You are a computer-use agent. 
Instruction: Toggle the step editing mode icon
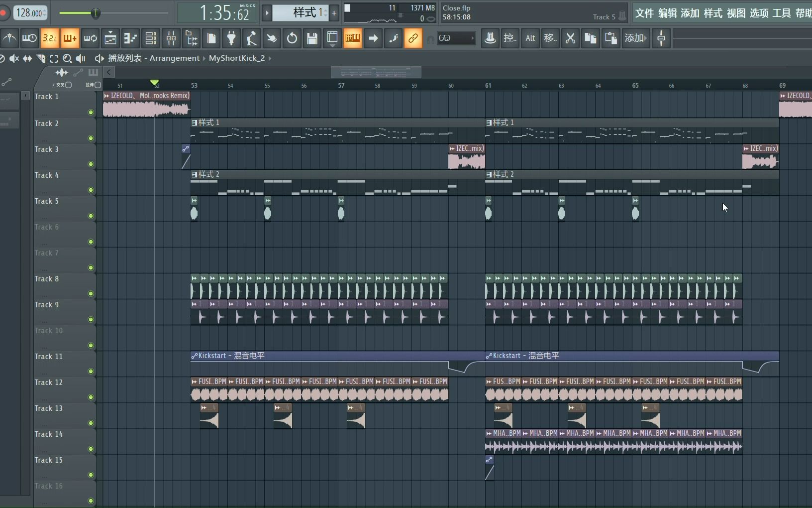pos(393,38)
